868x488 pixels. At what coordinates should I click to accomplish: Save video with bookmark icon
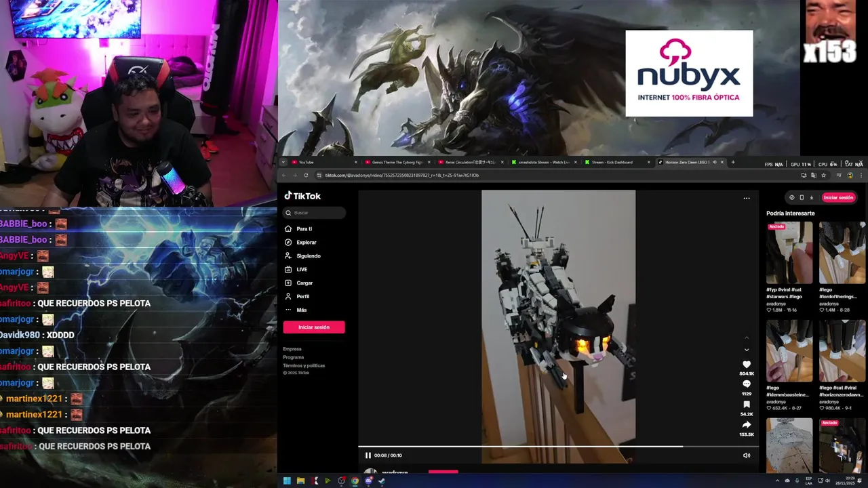click(747, 405)
